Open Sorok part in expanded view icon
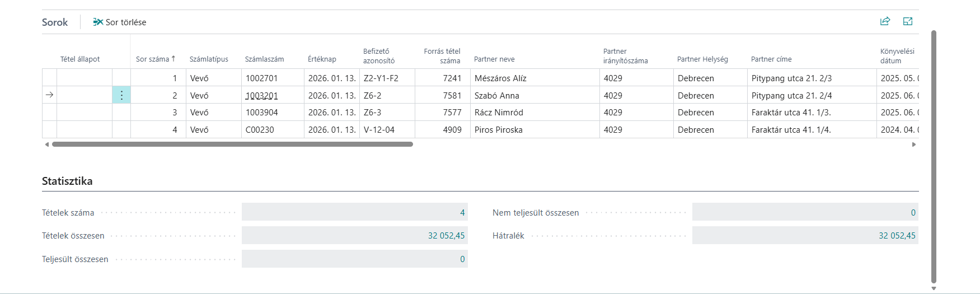The height and width of the screenshot is (294, 980). coord(908,21)
